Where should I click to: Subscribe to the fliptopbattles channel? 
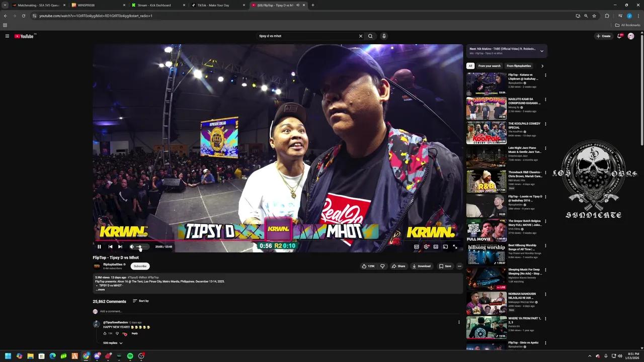point(140,266)
